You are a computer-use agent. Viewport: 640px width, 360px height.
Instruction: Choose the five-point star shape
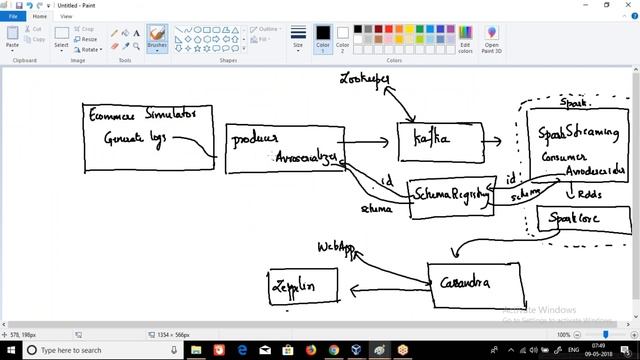[198, 48]
